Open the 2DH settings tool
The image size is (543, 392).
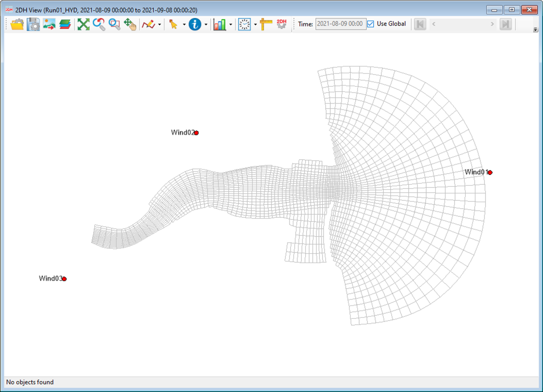point(281,24)
